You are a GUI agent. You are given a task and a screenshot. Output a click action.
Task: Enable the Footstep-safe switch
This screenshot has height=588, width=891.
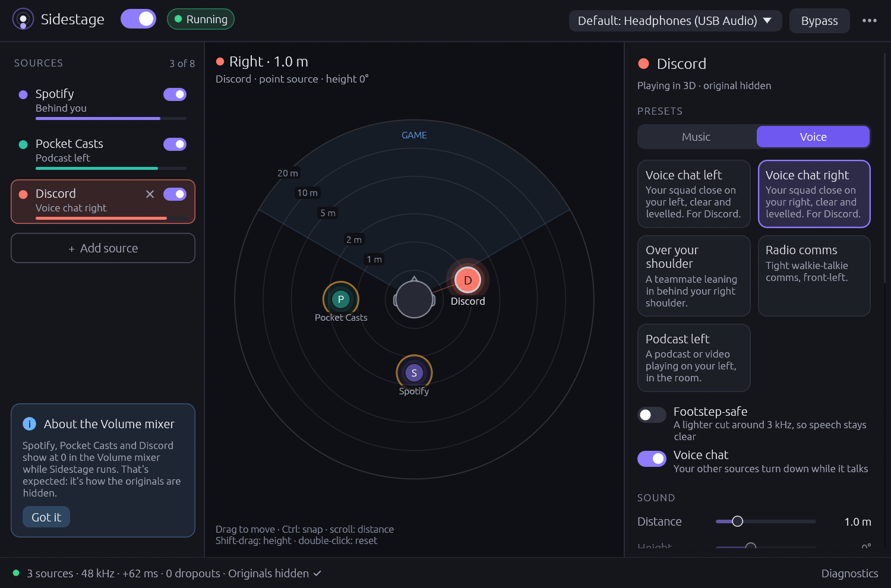tap(652, 415)
